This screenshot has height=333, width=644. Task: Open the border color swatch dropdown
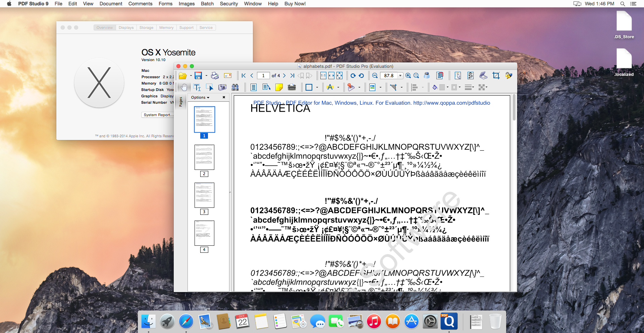point(460,88)
